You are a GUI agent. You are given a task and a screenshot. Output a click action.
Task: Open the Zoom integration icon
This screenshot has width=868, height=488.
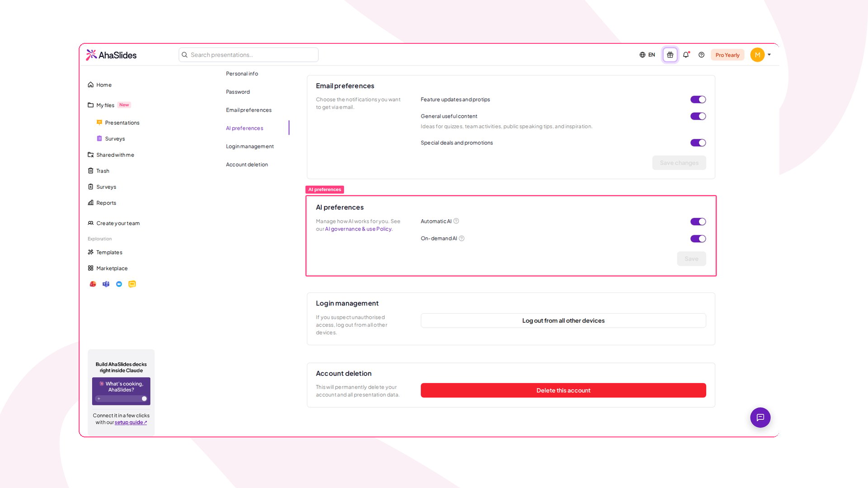click(x=119, y=284)
